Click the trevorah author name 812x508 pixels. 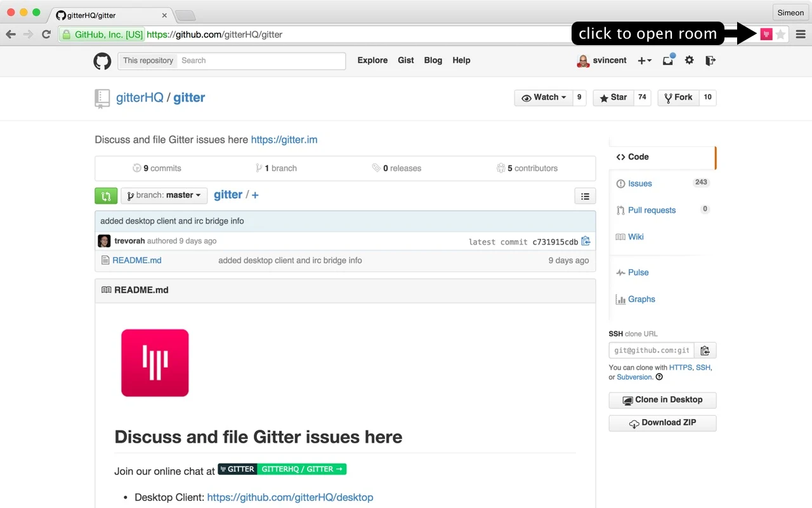(129, 241)
